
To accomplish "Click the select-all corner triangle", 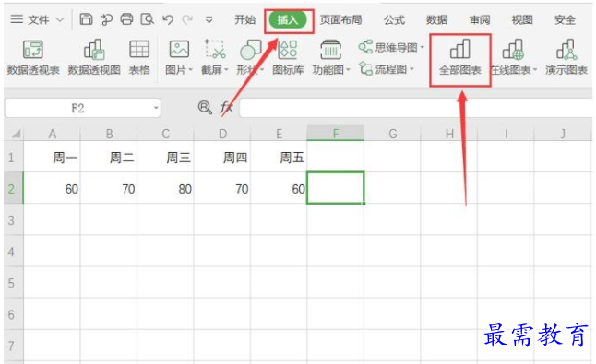I will coord(16,134).
